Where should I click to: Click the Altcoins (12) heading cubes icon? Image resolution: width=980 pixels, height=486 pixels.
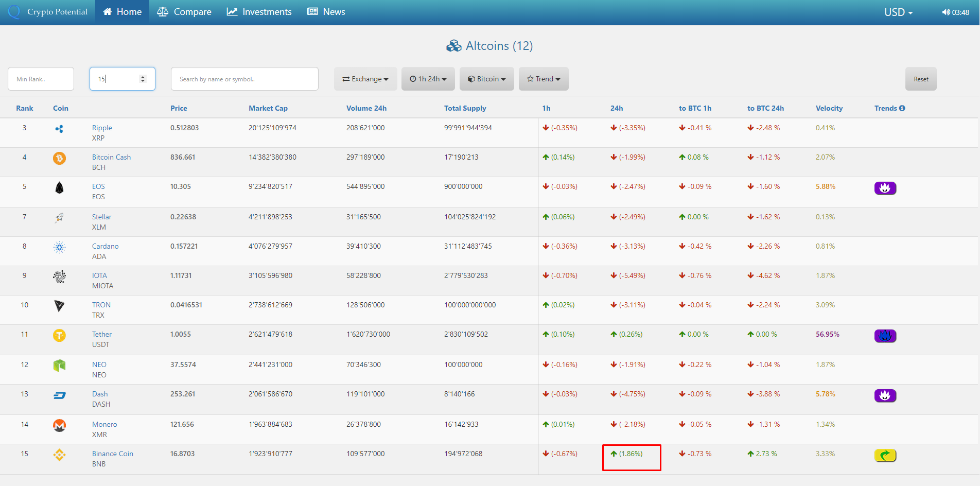(x=454, y=46)
